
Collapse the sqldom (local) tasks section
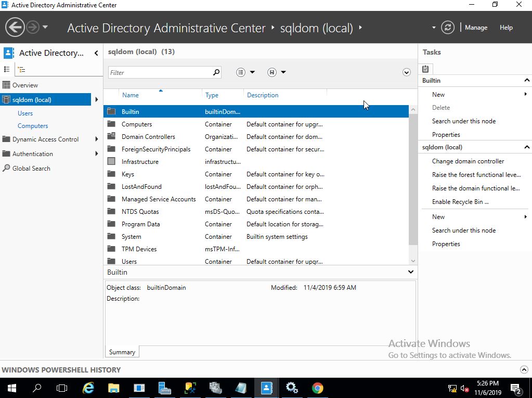[x=527, y=147]
